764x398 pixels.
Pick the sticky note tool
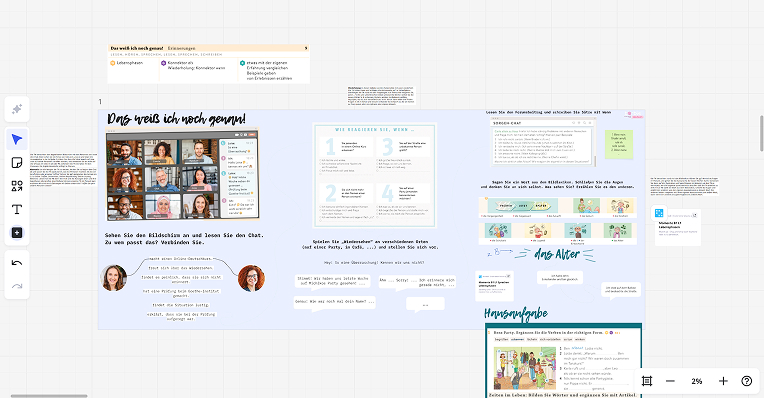point(17,163)
